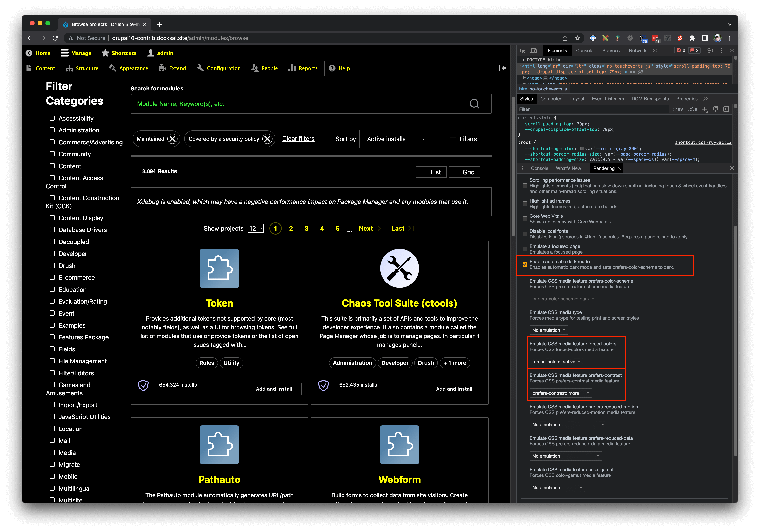Open DevTools settings gear icon
Image resolution: width=760 pixels, height=532 pixels.
click(x=710, y=51)
